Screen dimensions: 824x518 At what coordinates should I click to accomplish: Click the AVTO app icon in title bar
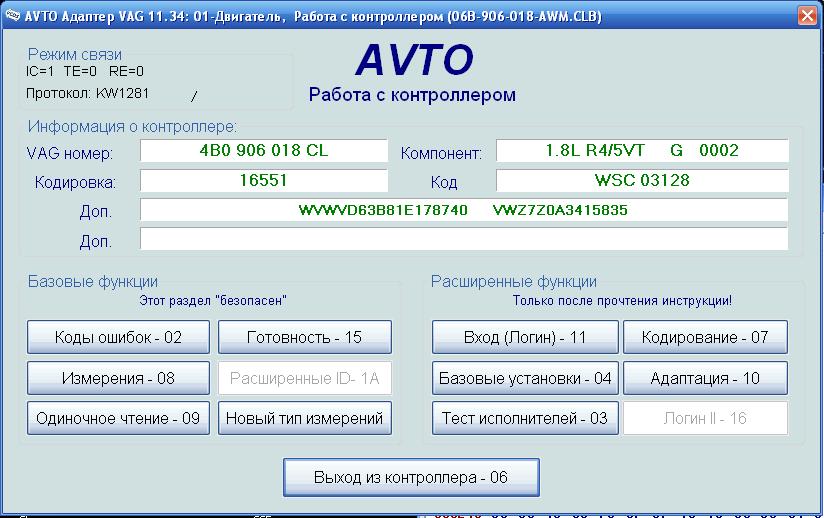[x=12, y=15]
